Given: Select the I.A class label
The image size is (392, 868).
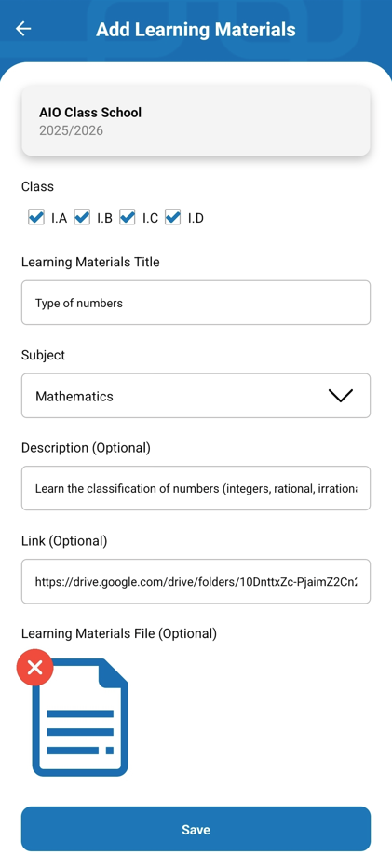Looking at the screenshot, I should pyautogui.click(x=60, y=218).
